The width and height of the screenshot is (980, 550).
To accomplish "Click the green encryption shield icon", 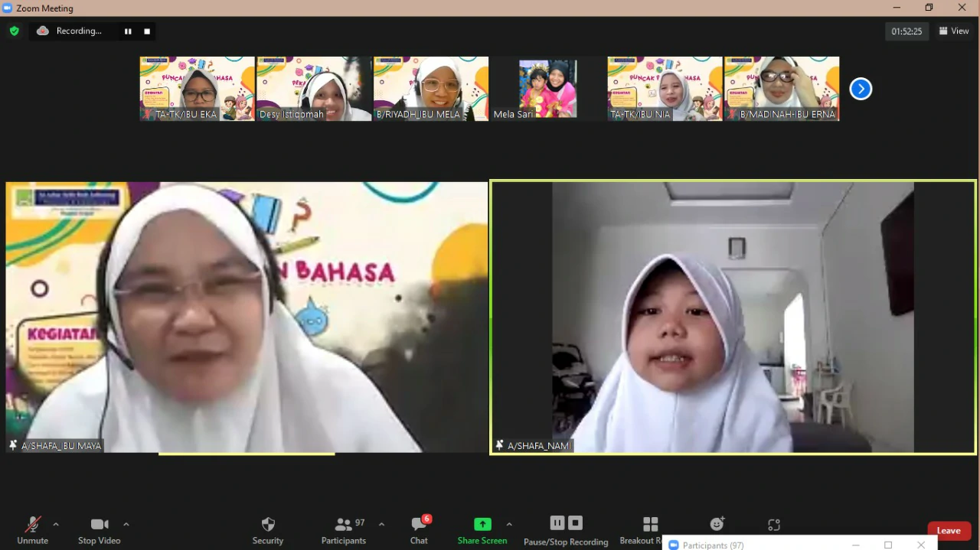I will [x=14, y=31].
